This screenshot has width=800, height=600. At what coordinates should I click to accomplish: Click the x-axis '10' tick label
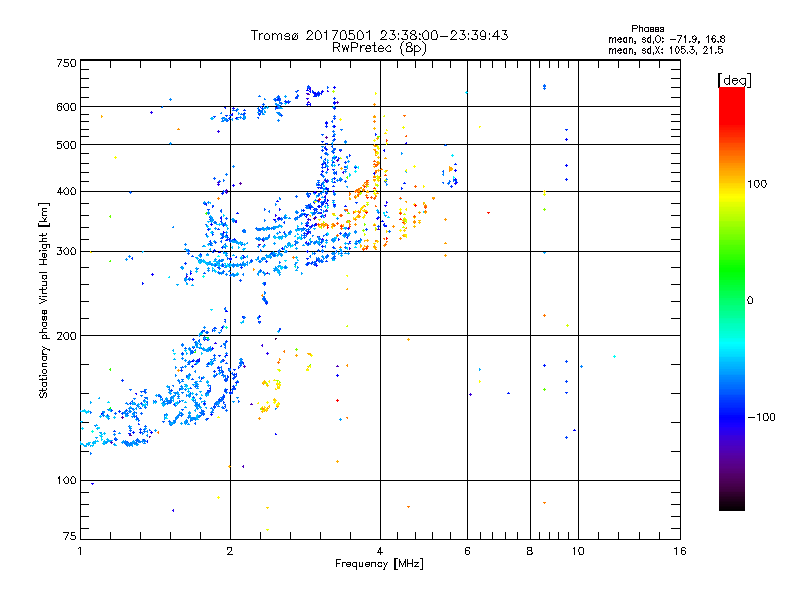click(x=578, y=551)
